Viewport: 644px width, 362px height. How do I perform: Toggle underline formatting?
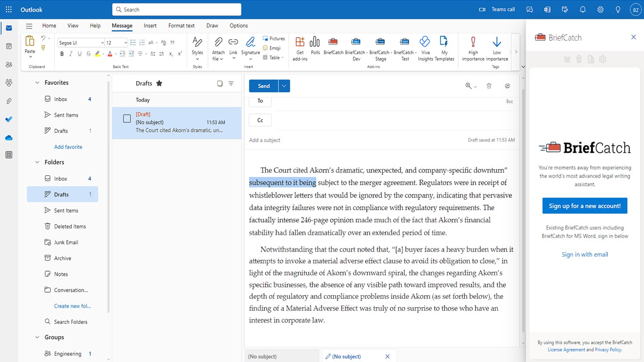(80, 54)
